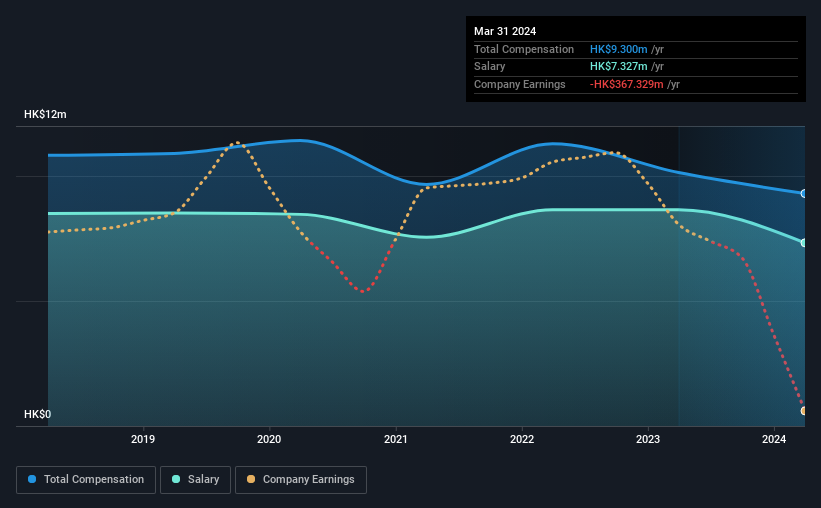
Task: Click the Total Compensation tooltip row label
Action: coord(524,49)
